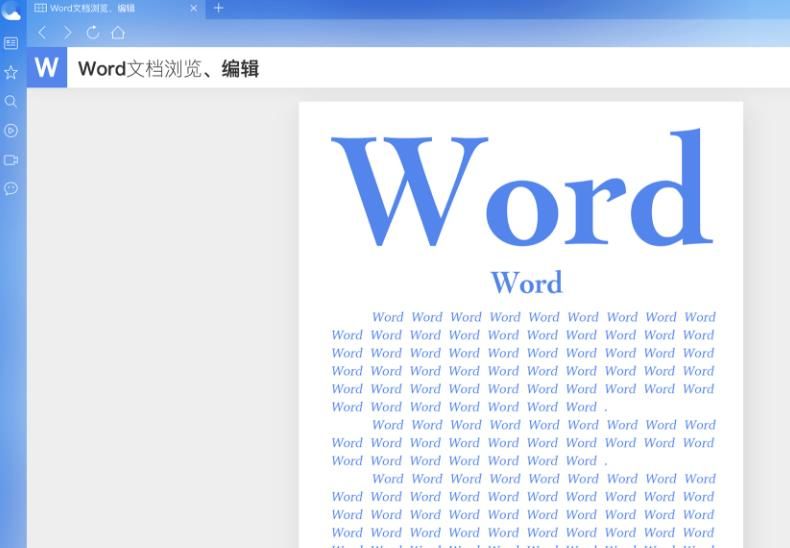This screenshot has width=790, height=548.
Task: Click the camera recorder sidebar icon
Action: (11, 160)
